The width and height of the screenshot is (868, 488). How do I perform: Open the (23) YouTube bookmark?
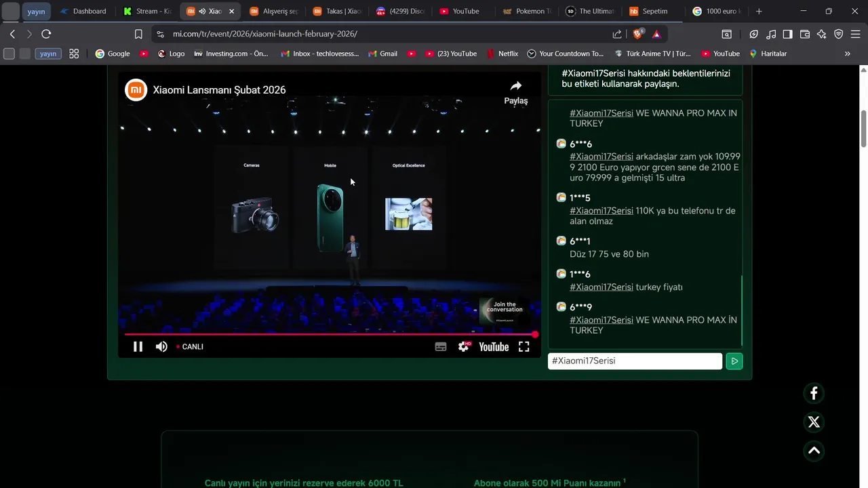(451, 54)
